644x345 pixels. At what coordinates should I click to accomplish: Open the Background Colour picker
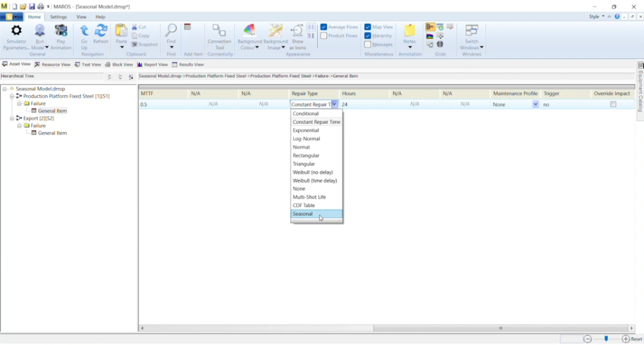point(249,31)
